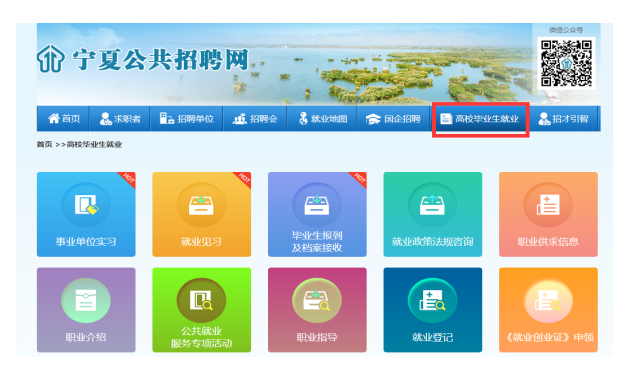Open the 招聘会 navigation item

[255, 119]
